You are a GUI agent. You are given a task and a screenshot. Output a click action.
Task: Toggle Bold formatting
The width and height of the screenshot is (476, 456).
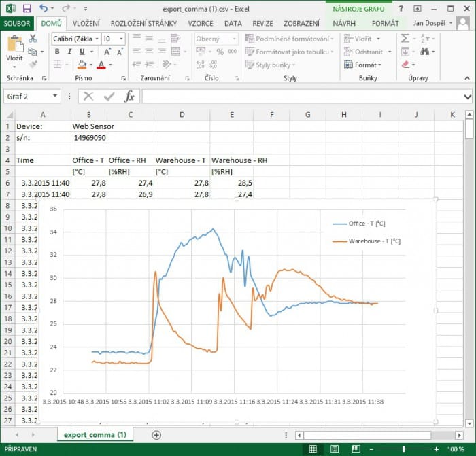coord(58,52)
